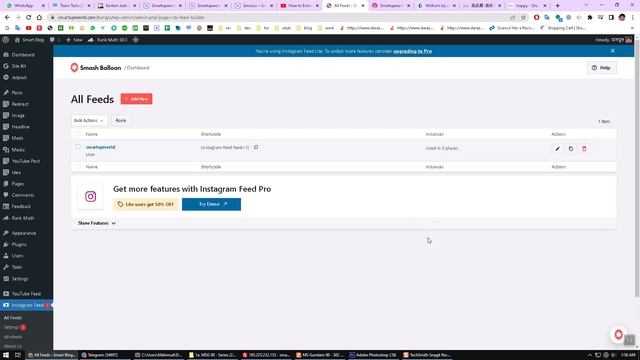This screenshot has height=360, width=640.
Task: Open All Feeds submenu item
Action: point(13,318)
